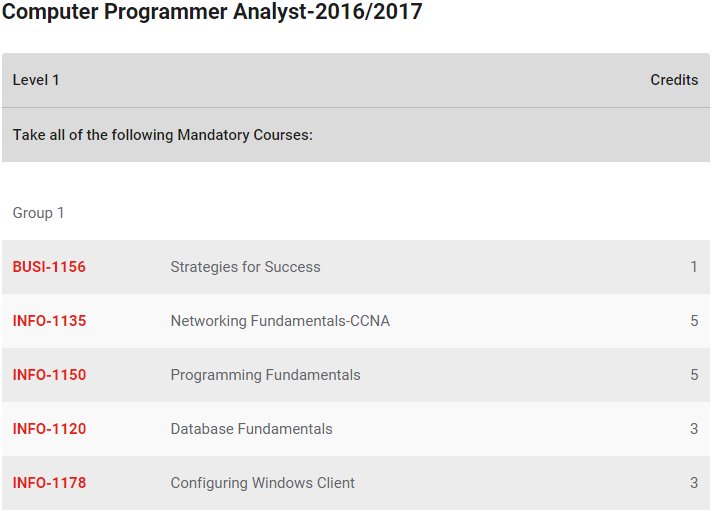Select the Strategies for Success course title
713x511 pixels.
pyautogui.click(x=246, y=267)
